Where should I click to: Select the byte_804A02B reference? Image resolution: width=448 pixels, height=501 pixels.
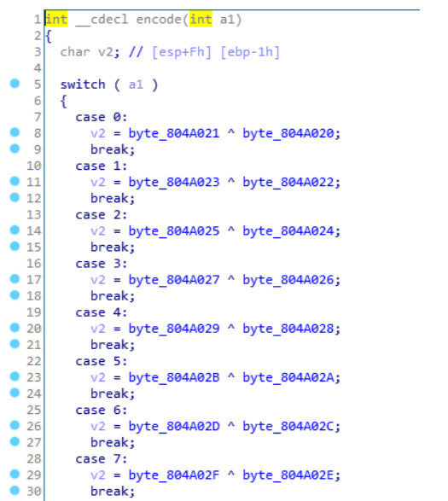(x=174, y=377)
